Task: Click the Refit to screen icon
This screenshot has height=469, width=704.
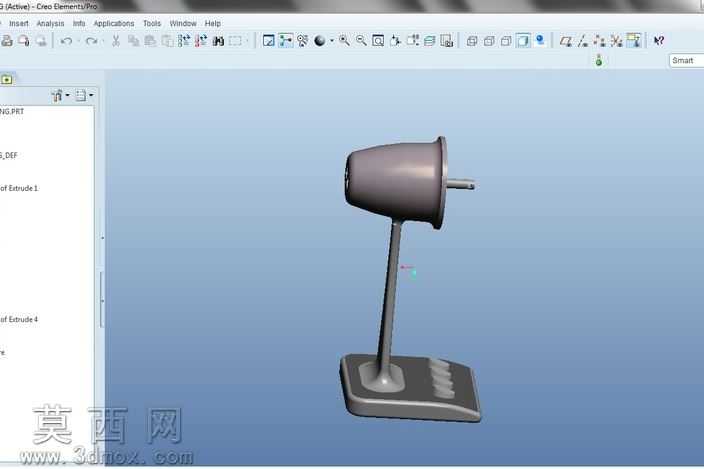Action: 378,41
